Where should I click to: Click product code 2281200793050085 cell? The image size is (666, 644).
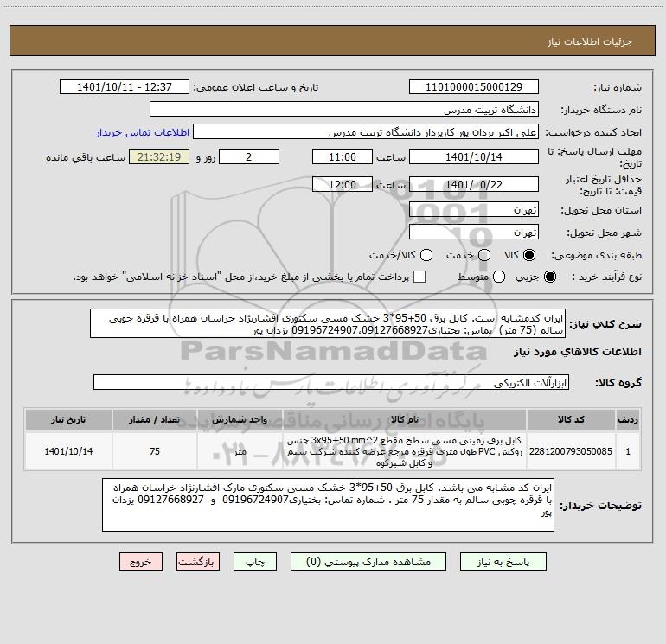point(571,451)
